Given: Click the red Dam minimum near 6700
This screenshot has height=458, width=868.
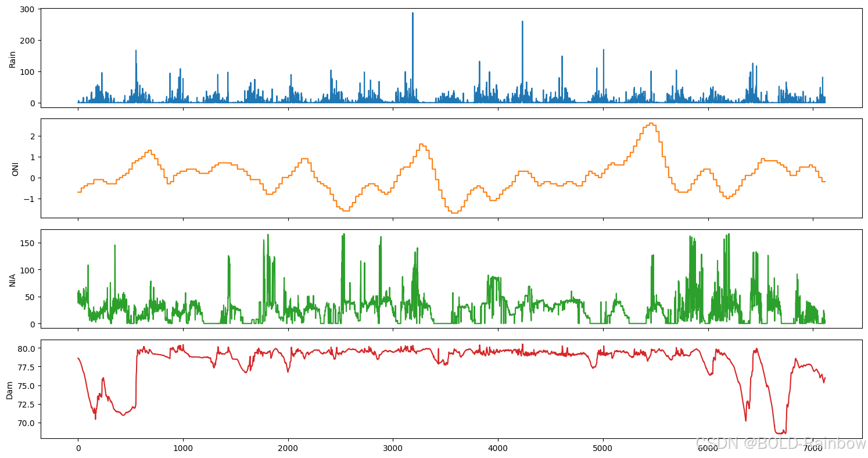Looking at the screenshot, I should pos(781,432).
